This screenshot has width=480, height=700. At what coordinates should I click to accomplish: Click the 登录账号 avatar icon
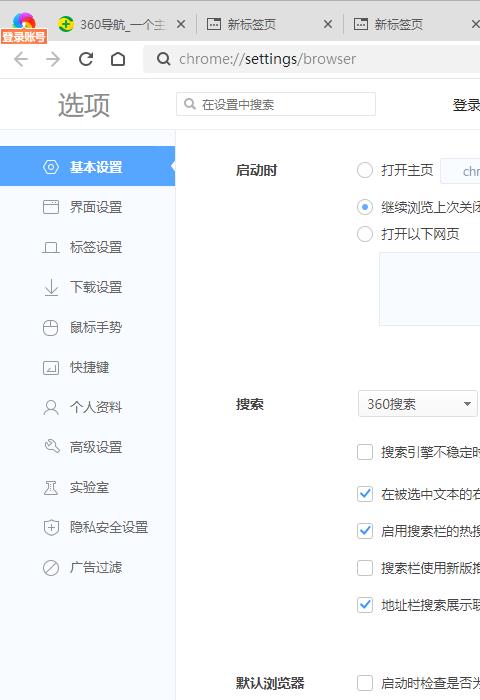tap(24, 28)
